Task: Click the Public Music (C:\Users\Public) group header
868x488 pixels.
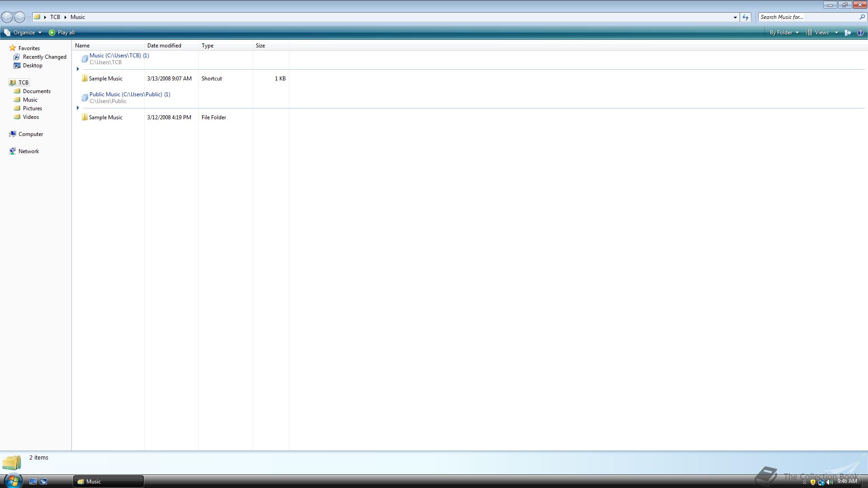Action: click(130, 94)
